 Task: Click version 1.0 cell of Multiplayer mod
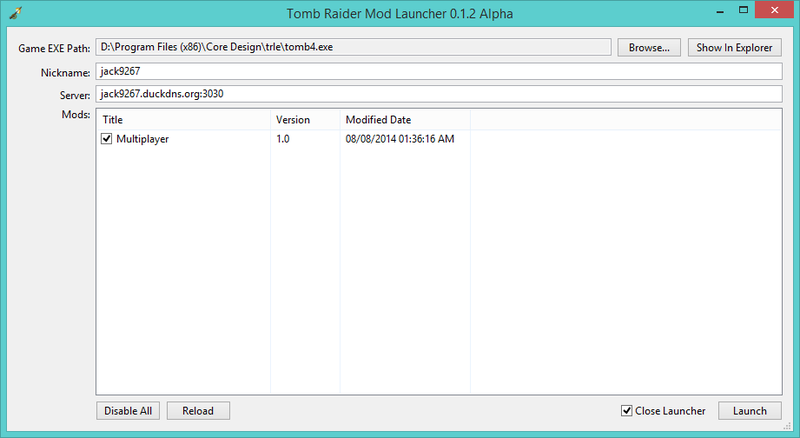pos(284,140)
